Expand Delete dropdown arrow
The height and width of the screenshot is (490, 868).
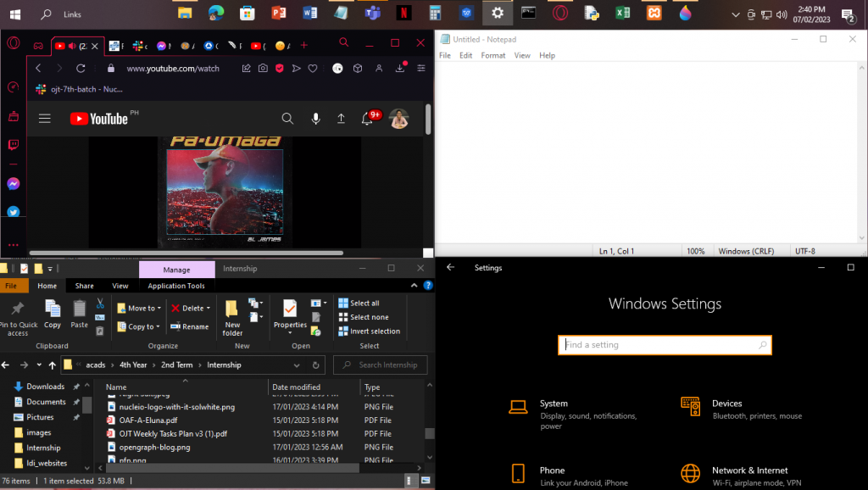pos(209,309)
